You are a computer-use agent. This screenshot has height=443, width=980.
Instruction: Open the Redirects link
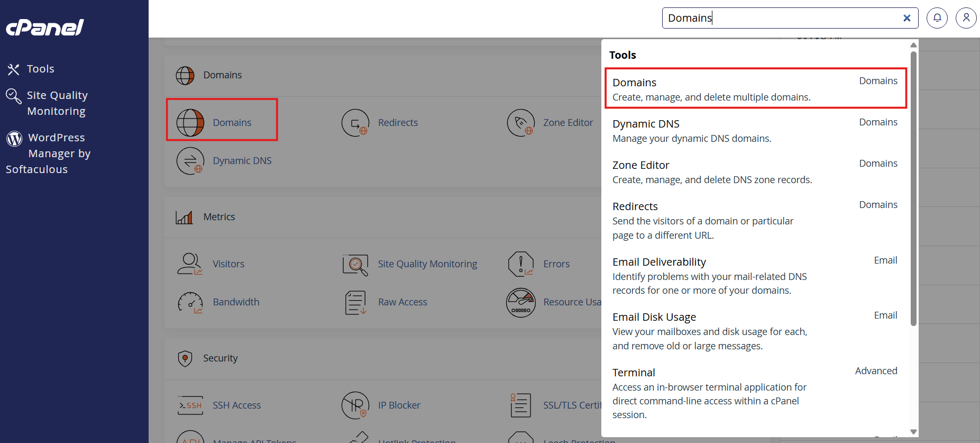tap(398, 123)
